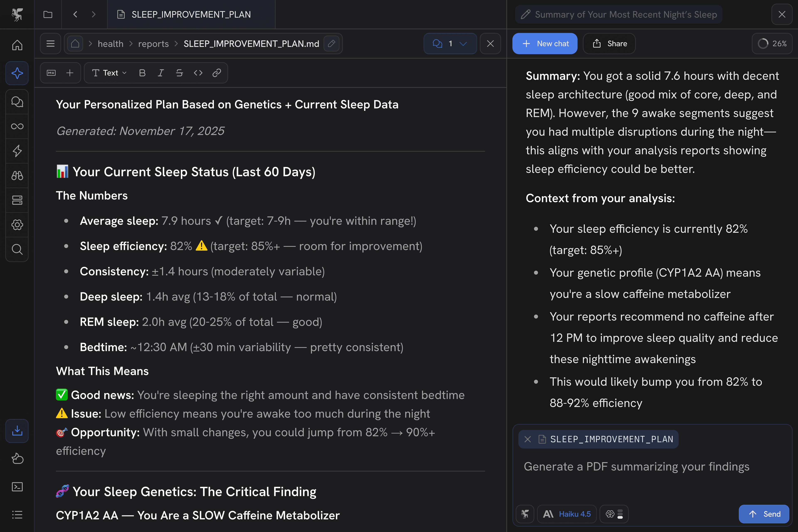Navigate to the reports breadcrumb
The width and height of the screenshot is (798, 532).
coord(153,44)
